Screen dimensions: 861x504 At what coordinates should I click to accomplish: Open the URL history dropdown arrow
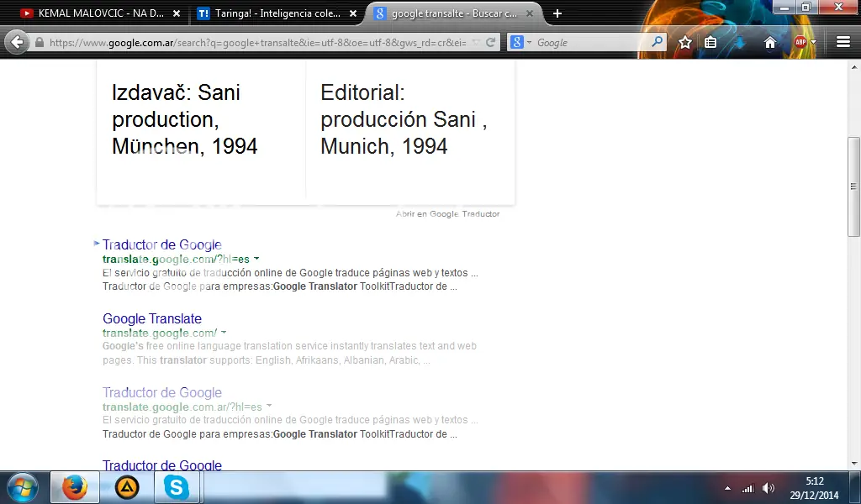point(476,42)
